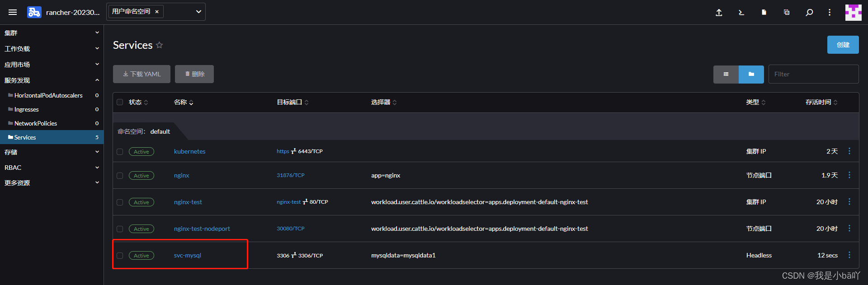Check the select-all checkbox in the table header
The width and height of the screenshot is (868, 285).
(x=120, y=102)
